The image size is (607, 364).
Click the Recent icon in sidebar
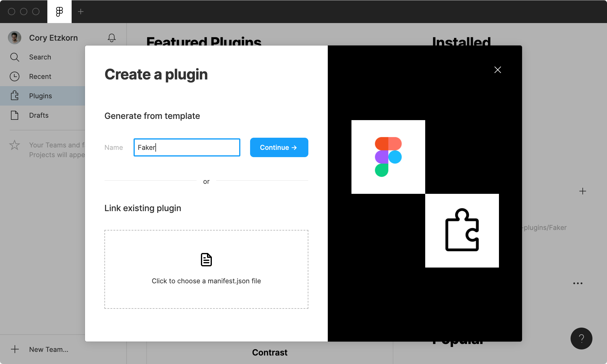[15, 76]
